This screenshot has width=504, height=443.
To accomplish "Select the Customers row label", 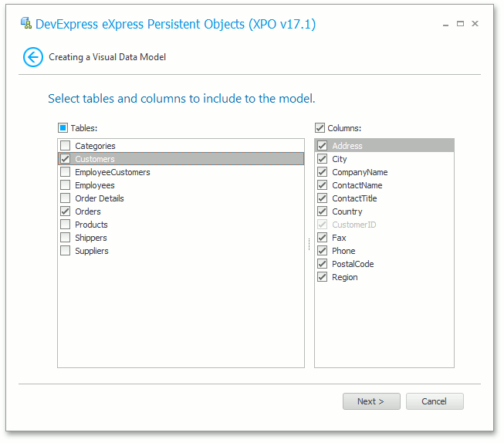I will pyautogui.click(x=95, y=159).
